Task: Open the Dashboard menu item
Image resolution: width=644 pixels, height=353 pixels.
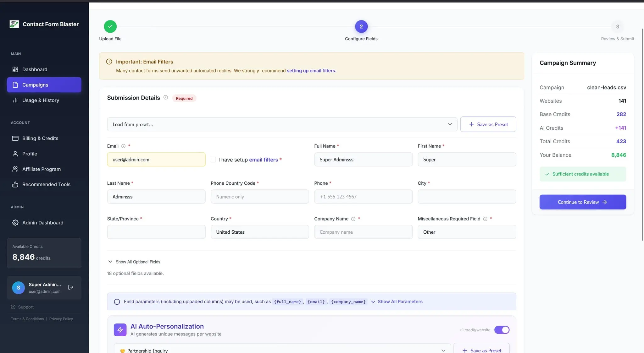Action: tap(44, 69)
